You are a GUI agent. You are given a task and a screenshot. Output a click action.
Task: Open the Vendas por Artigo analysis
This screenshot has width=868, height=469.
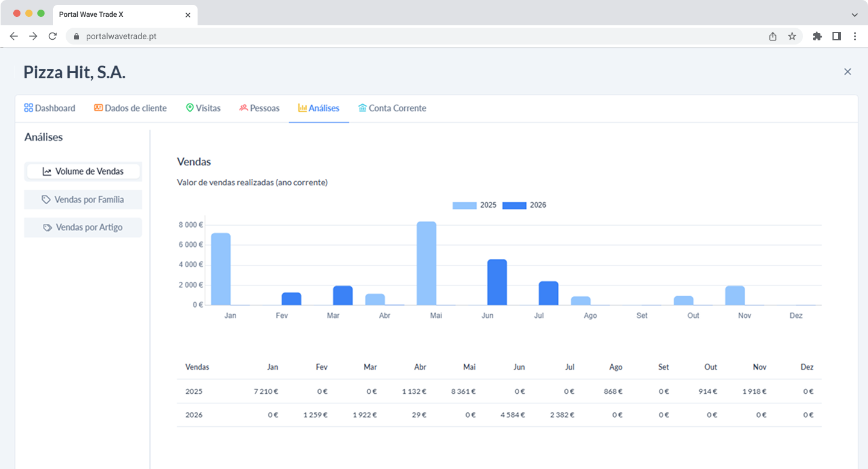[83, 228]
